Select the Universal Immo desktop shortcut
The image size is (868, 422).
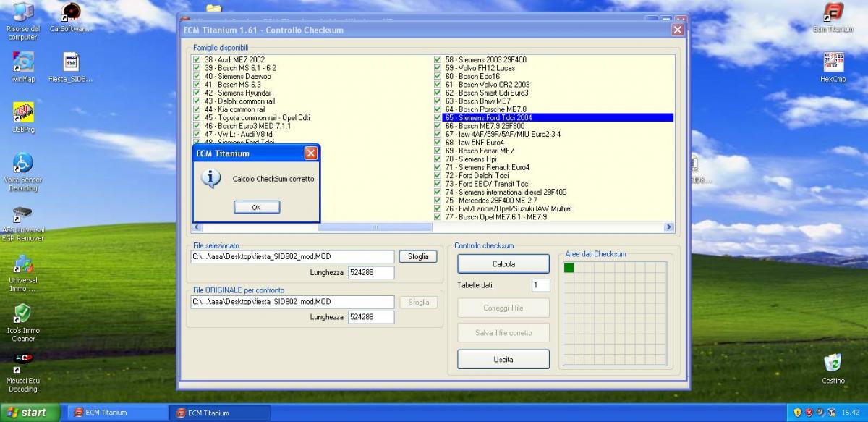(x=22, y=273)
